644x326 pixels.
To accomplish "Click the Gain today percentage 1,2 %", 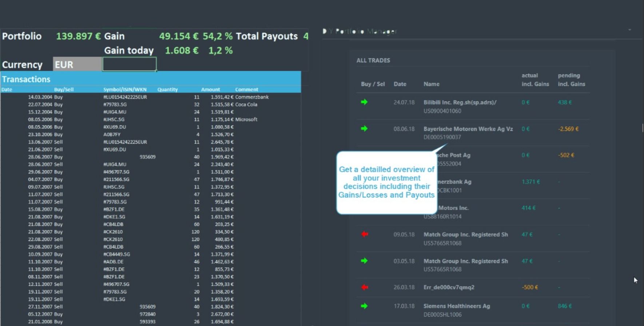I will pyautogui.click(x=220, y=50).
